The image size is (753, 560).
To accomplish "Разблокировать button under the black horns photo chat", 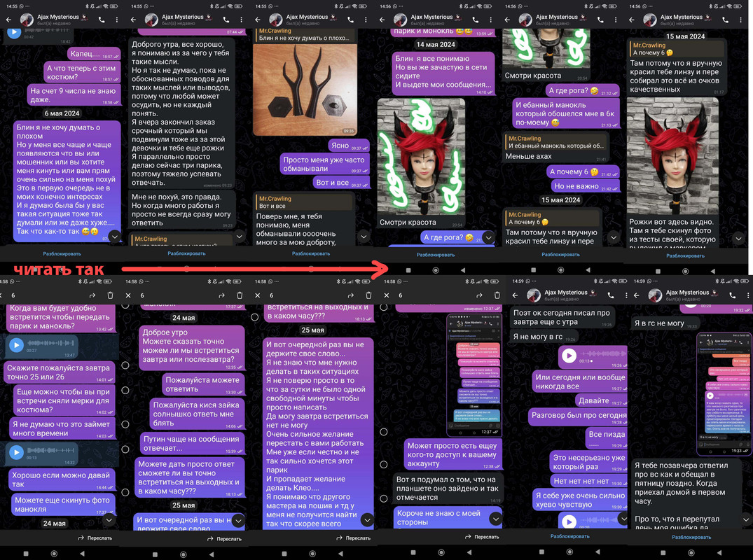I will coord(311,253).
